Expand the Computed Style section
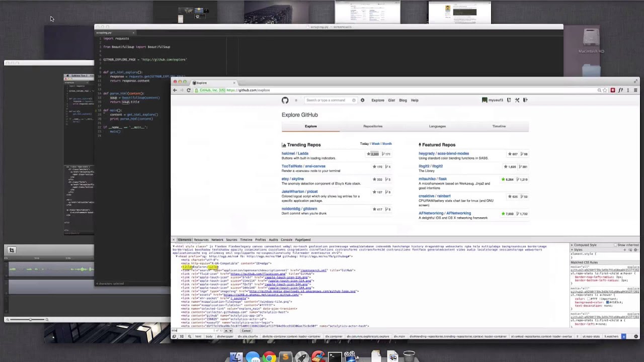This screenshot has height=362, width=644. [x=572, y=245]
